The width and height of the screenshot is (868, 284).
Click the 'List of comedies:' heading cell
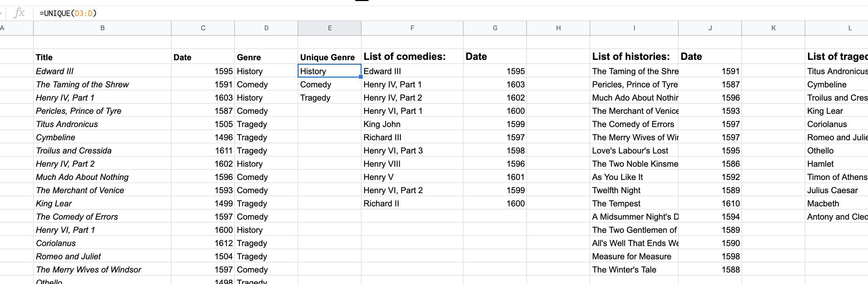coord(412,57)
